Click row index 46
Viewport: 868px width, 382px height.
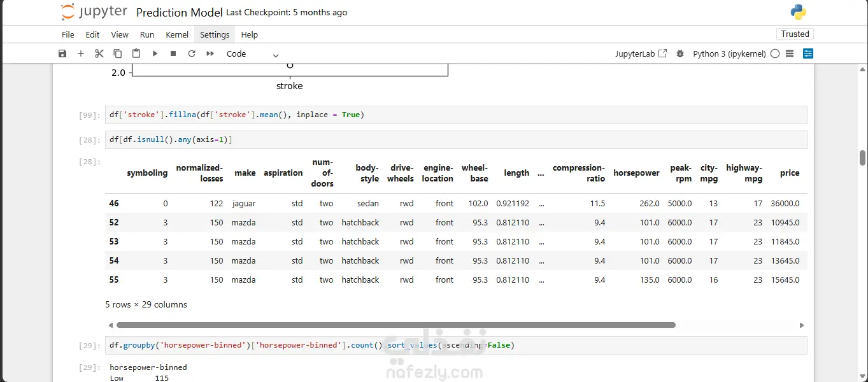[114, 204]
